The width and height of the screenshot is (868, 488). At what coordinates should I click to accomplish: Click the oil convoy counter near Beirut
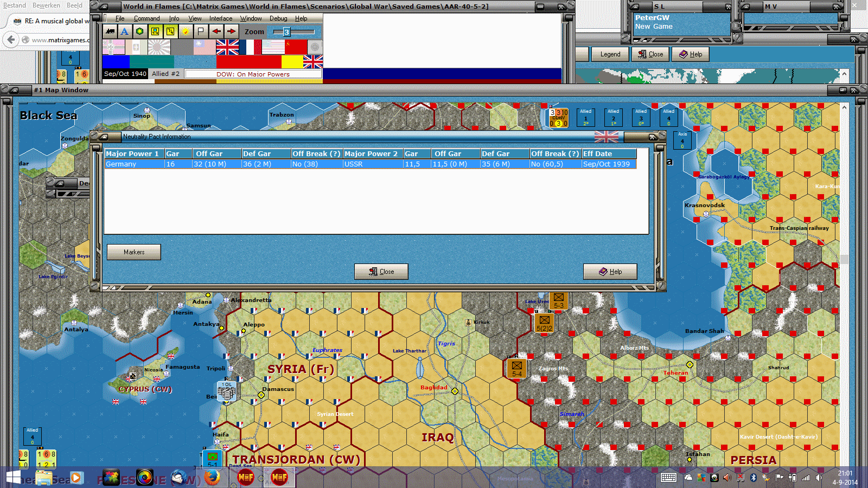coord(226,391)
